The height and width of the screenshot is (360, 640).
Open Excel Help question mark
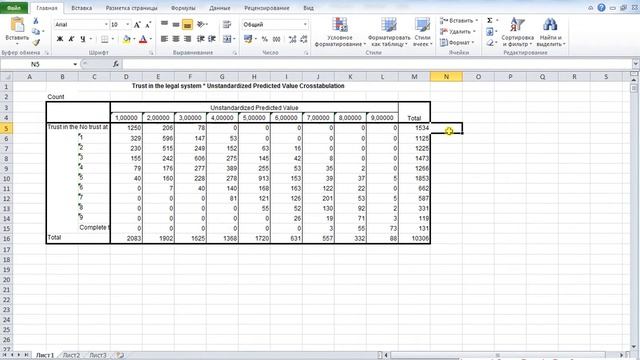pos(602,7)
